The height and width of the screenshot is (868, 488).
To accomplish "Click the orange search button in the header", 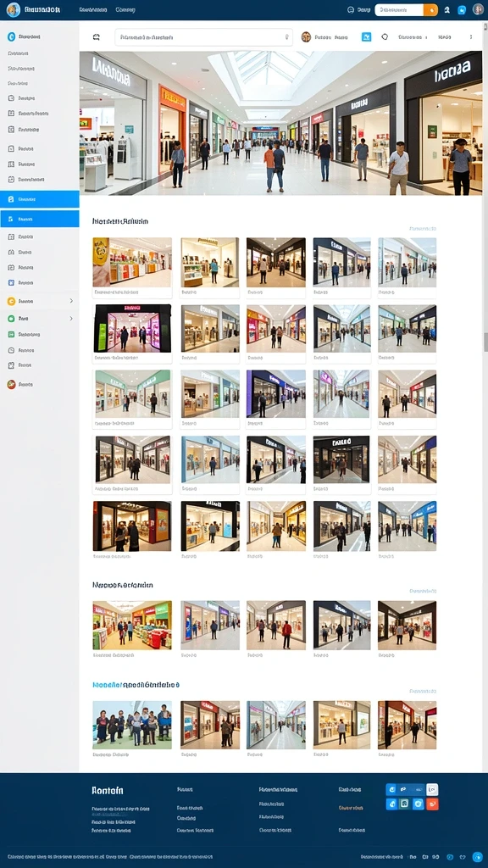I will pyautogui.click(x=430, y=10).
